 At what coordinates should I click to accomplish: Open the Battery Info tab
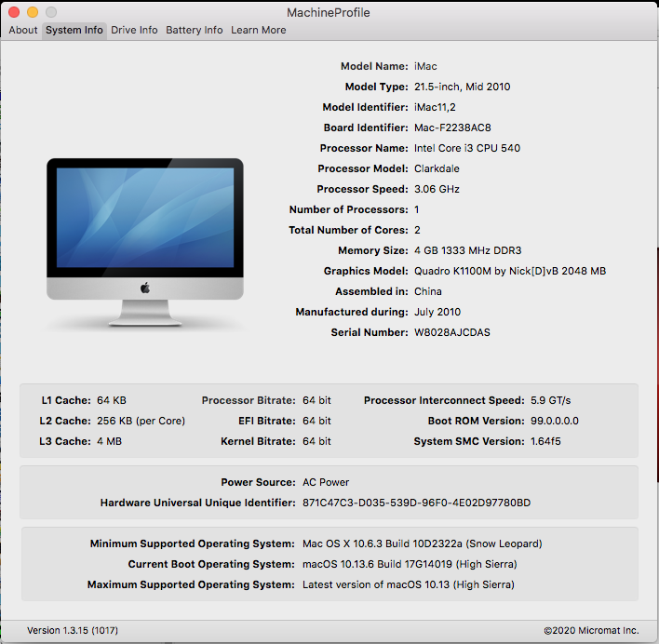pos(195,31)
